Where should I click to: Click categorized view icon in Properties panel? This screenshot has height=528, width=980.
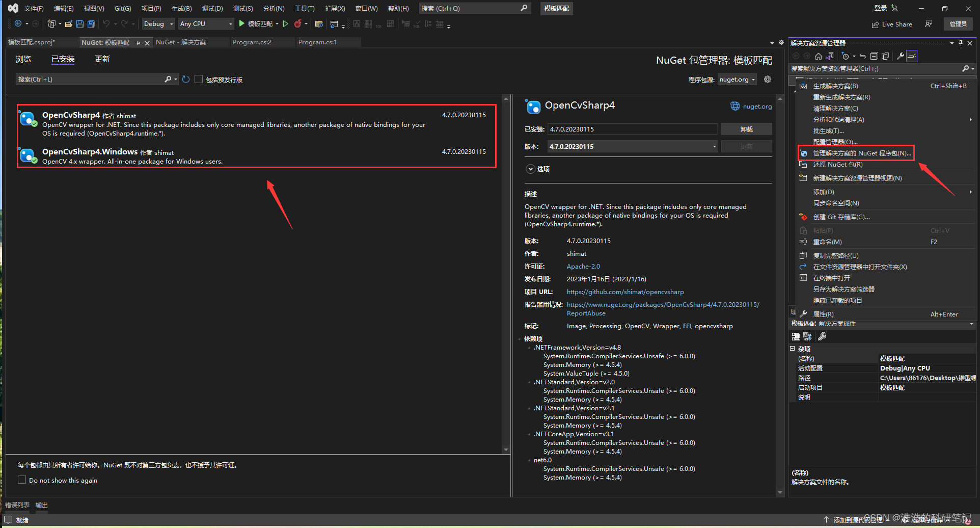coord(796,336)
